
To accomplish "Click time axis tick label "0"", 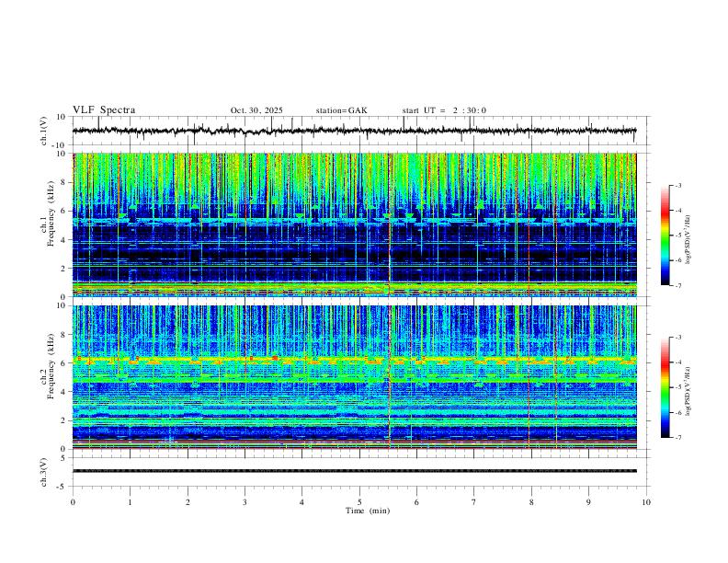I will 73,502.
